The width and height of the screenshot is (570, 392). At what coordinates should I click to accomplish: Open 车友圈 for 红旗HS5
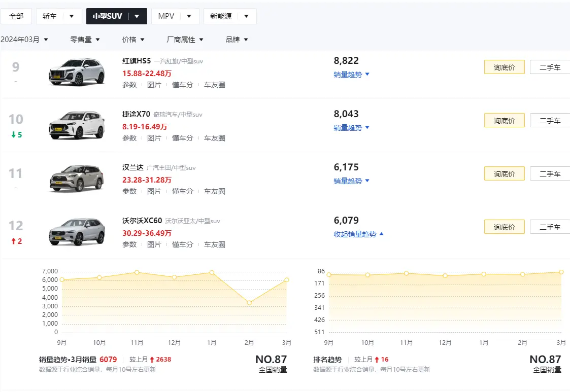[x=215, y=85]
